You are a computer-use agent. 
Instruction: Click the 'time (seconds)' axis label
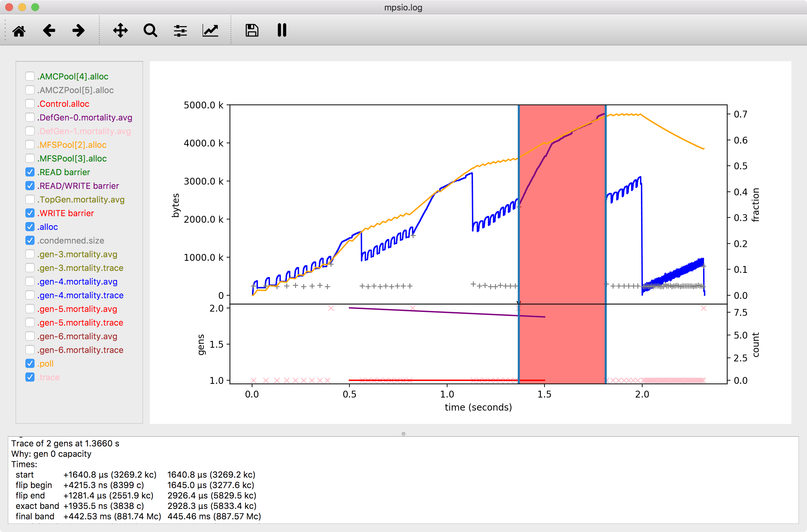[x=478, y=407]
